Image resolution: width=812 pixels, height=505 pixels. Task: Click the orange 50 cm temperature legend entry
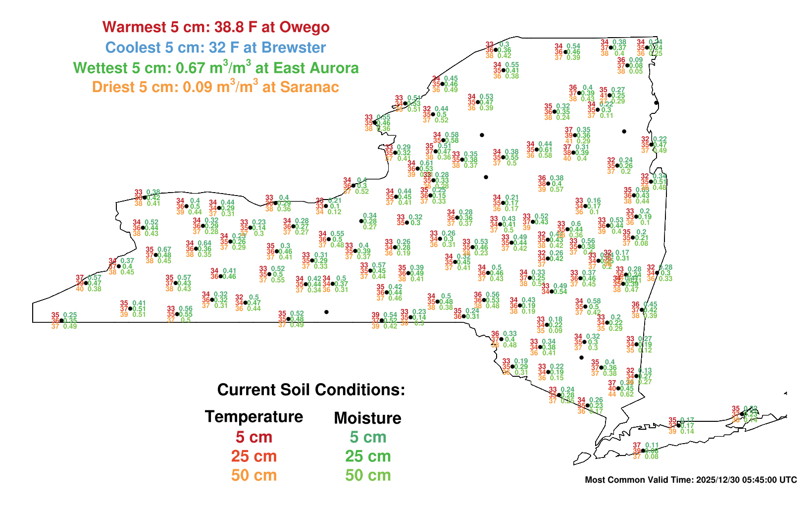point(254,475)
